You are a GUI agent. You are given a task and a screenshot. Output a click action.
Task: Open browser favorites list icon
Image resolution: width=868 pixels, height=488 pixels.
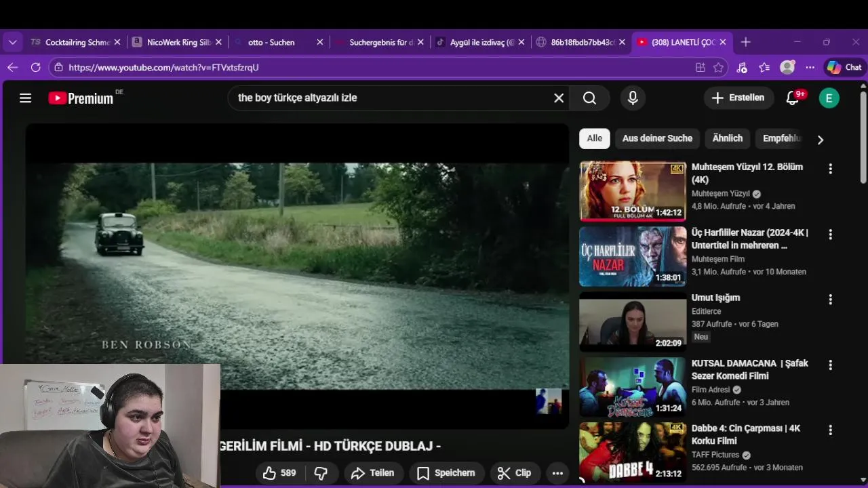coord(764,67)
